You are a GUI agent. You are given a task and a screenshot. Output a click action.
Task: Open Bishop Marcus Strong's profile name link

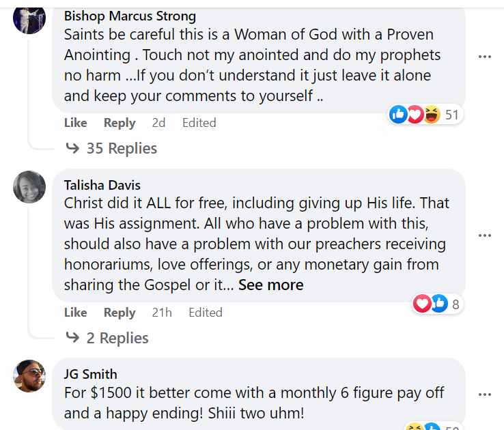pos(130,16)
